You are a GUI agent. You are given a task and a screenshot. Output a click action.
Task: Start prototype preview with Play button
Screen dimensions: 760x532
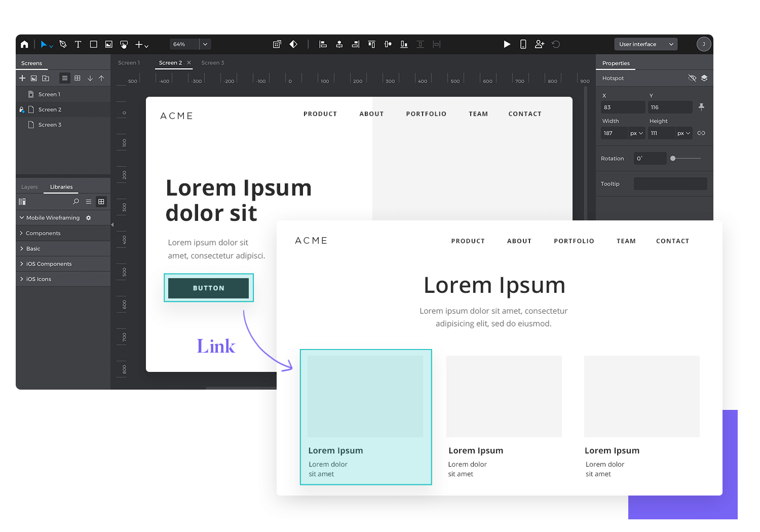(507, 45)
